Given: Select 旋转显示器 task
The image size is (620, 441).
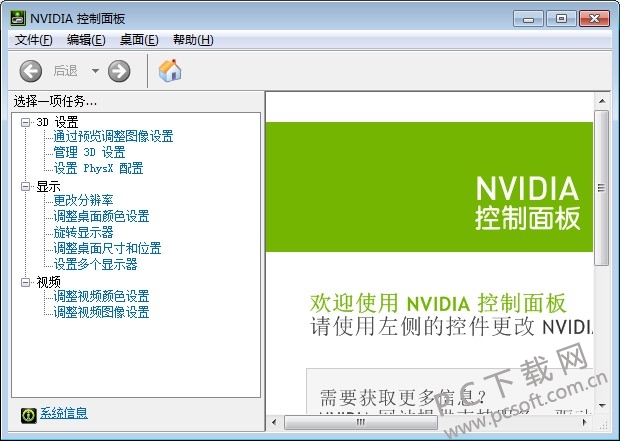Looking at the screenshot, I should tap(83, 232).
